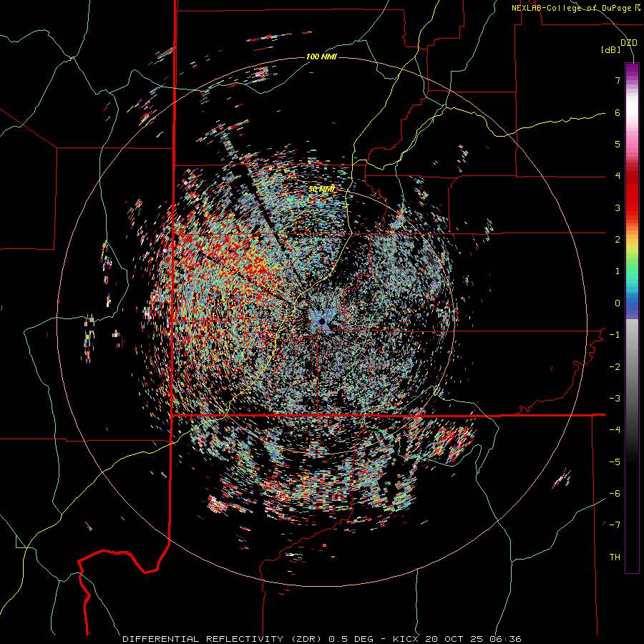Viewport: 644px width, 644px height.
Task: Select the -3 value on color scale
Action: (615, 399)
